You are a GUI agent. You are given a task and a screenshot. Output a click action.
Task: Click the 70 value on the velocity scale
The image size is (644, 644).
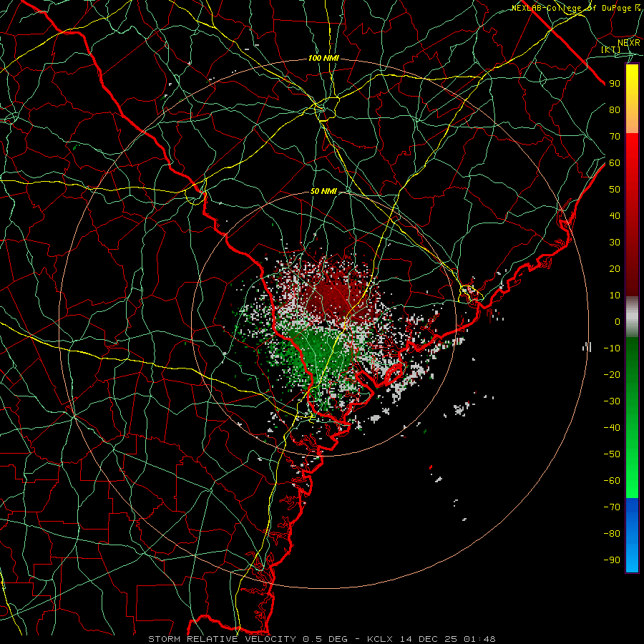pos(615,137)
